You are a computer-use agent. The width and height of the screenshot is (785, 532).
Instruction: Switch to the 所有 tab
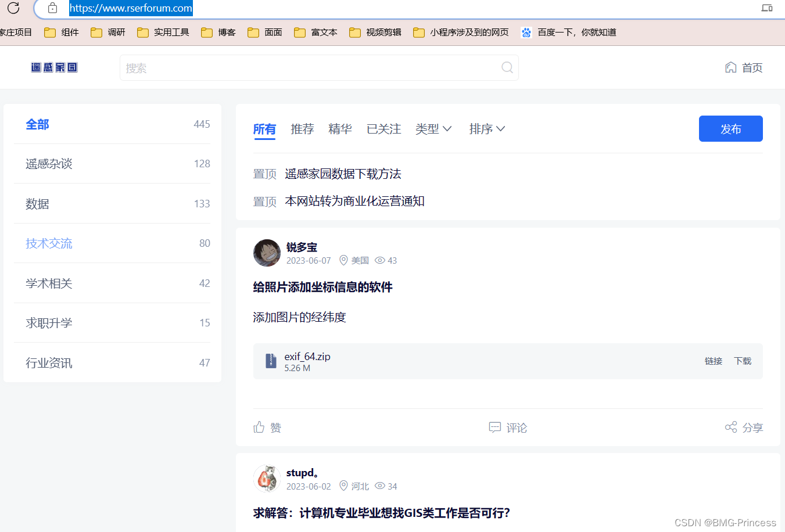point(264,129)
